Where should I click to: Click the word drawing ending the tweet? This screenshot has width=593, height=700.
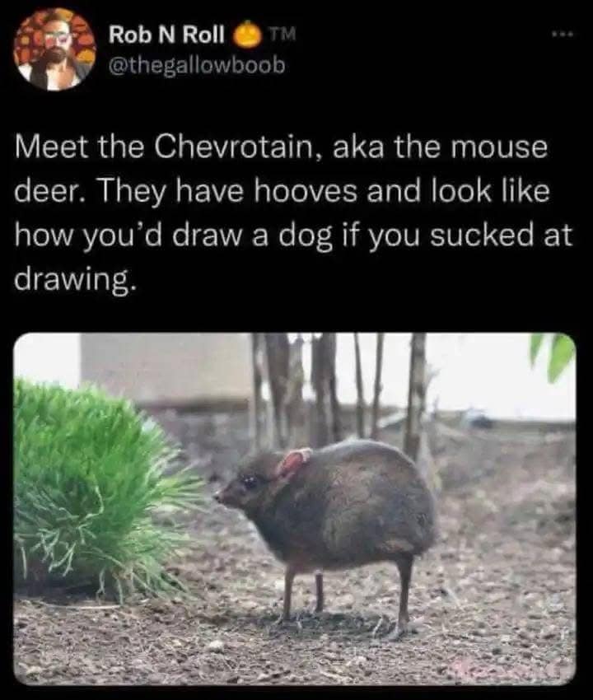pyautogui.click(x=73, y=280)
